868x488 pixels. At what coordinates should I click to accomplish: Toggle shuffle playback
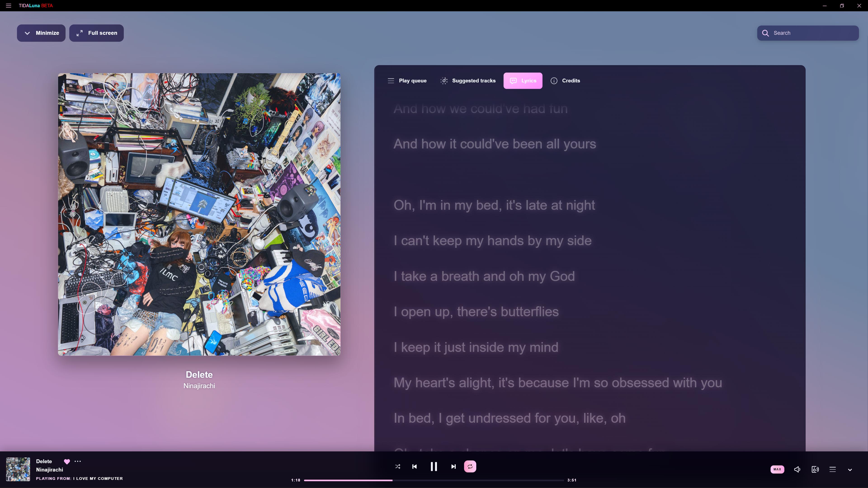398,467
